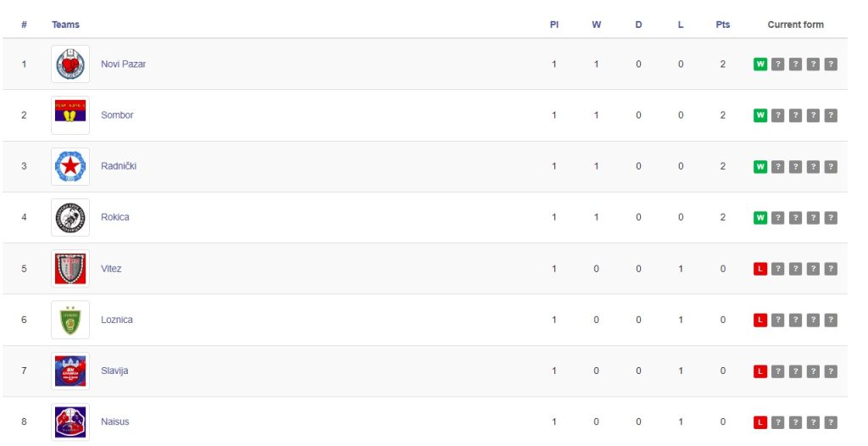Select the Rokica club emblem
The width and height of the screenshot is (868, 446).
coord(70,217)
